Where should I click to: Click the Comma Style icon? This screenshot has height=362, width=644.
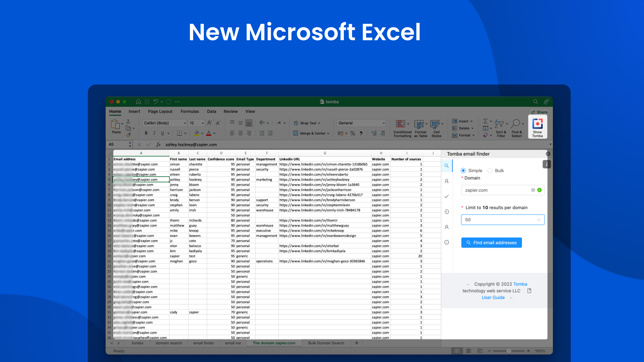tap(361, 133)
